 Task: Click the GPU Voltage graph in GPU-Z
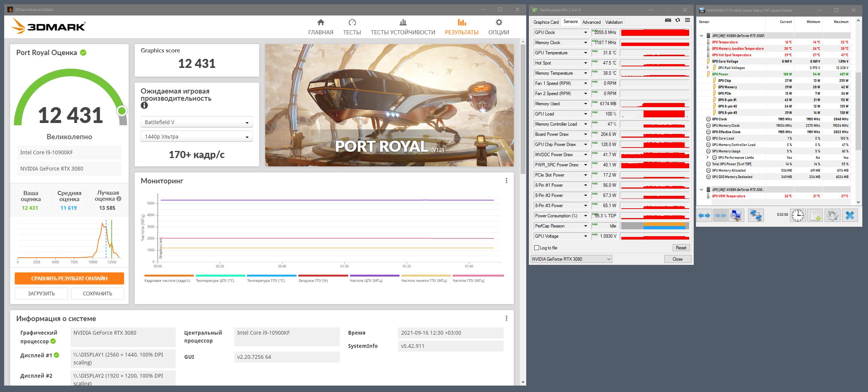(655, 236)
